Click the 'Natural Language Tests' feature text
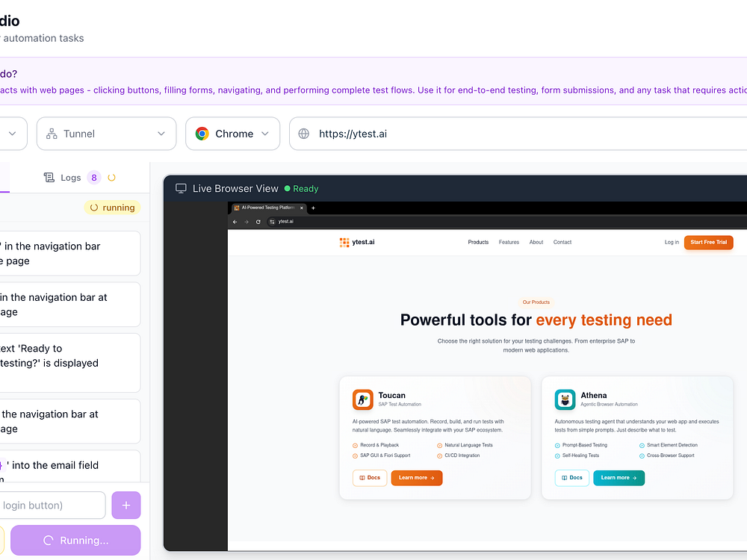The width and height of the screenshot is (747, 560). [469, 445]
